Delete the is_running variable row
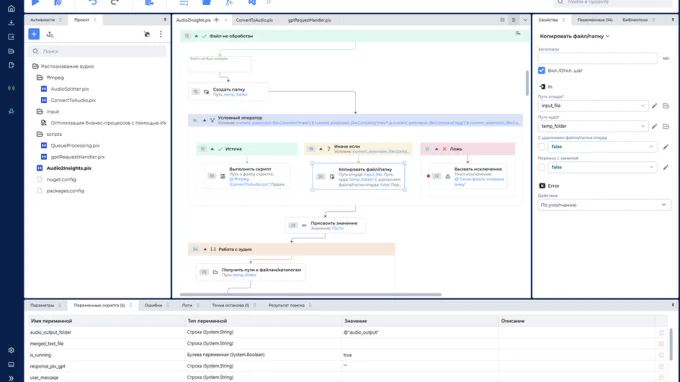Screen dimensions: 680x382 (661, 355)
